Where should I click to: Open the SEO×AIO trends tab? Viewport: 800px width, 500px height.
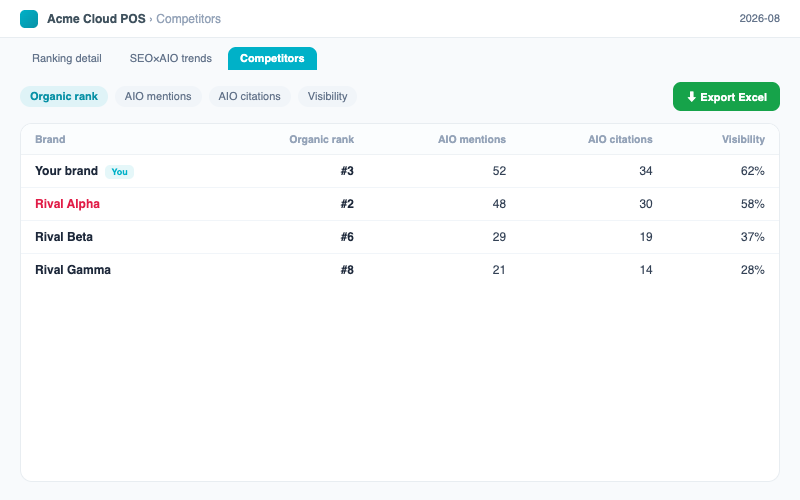(170, 58)
